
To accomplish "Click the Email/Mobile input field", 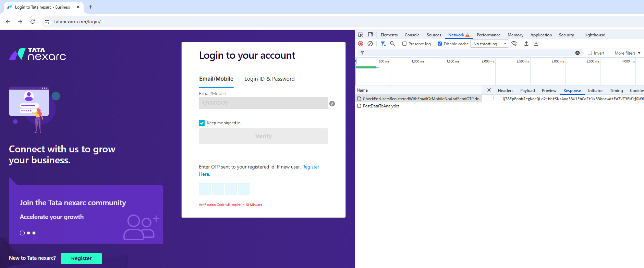I will click(264, 103).
